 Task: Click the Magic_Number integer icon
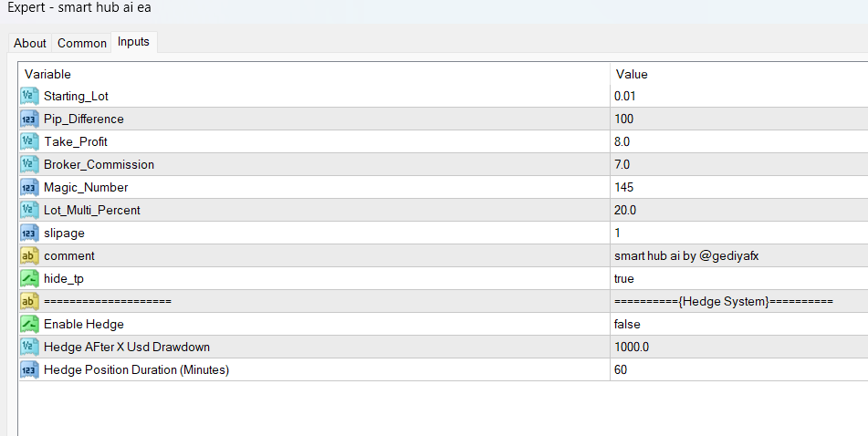[x=28, y=187]
